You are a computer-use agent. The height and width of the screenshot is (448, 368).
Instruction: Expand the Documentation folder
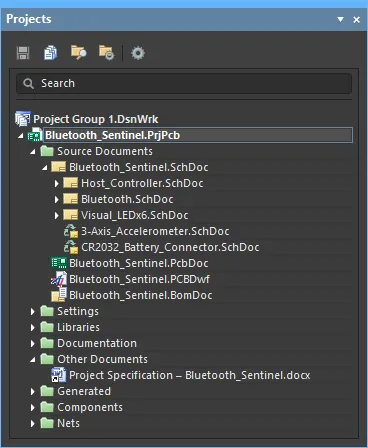point(33,343)
